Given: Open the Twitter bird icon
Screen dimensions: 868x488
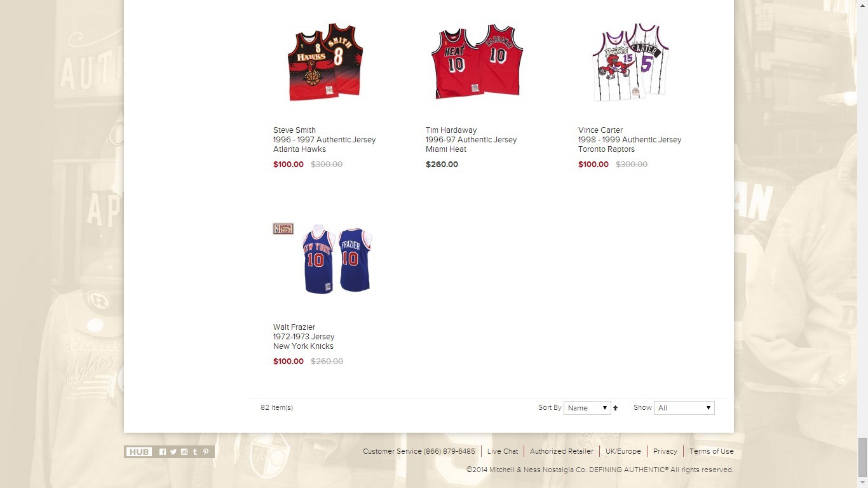Looking at the screenshot, I should pos(173,452).
